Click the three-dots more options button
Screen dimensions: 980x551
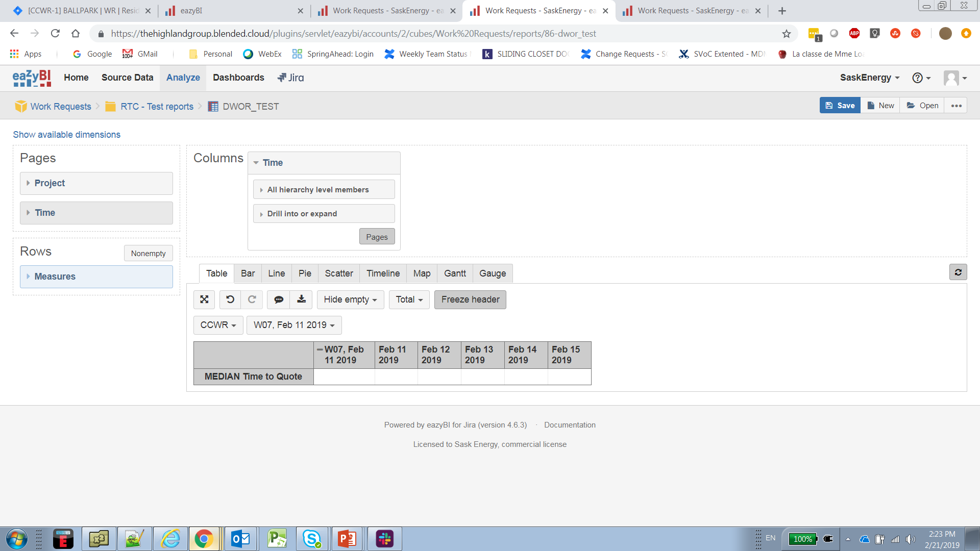[x=956, y=106]
